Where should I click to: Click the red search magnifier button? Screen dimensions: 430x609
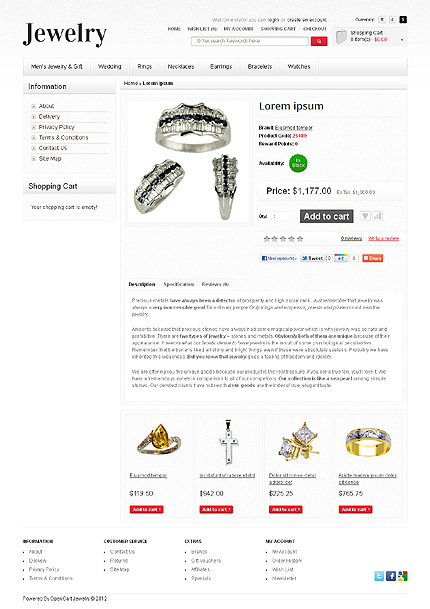click(x=319, y=41)
